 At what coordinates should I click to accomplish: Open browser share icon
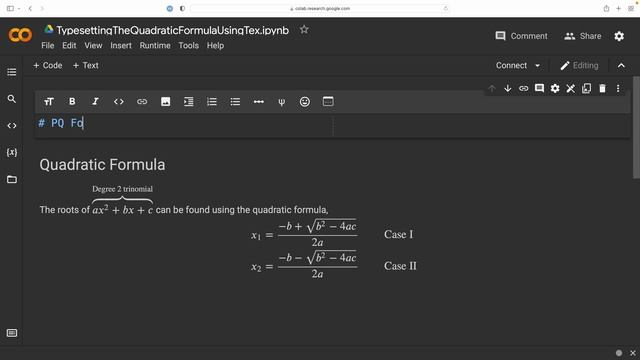[x=607, y=8]
